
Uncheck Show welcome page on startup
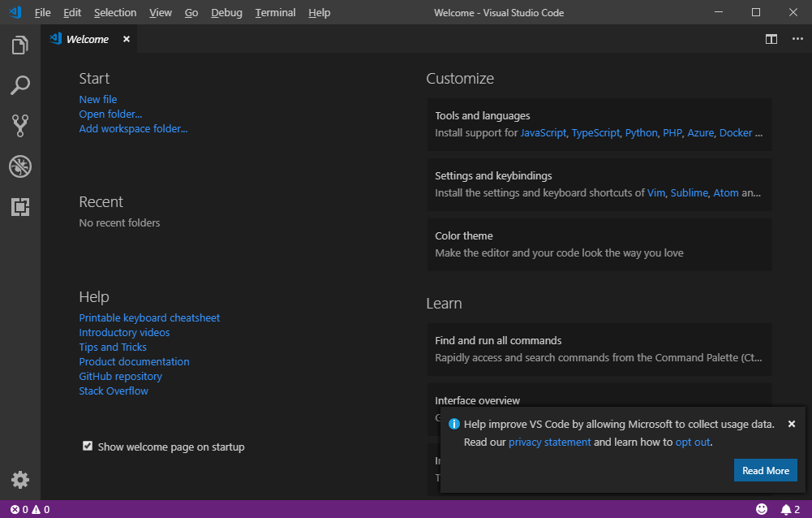88,446
